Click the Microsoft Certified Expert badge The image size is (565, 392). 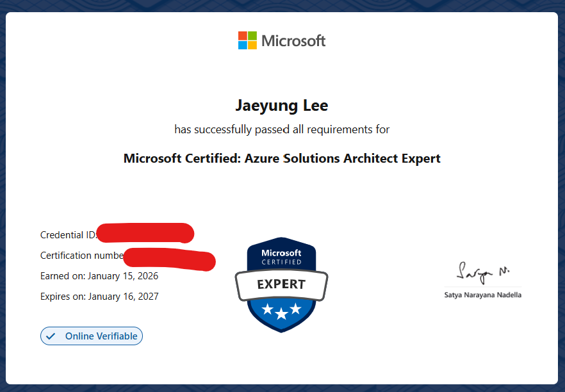[281, 284]
